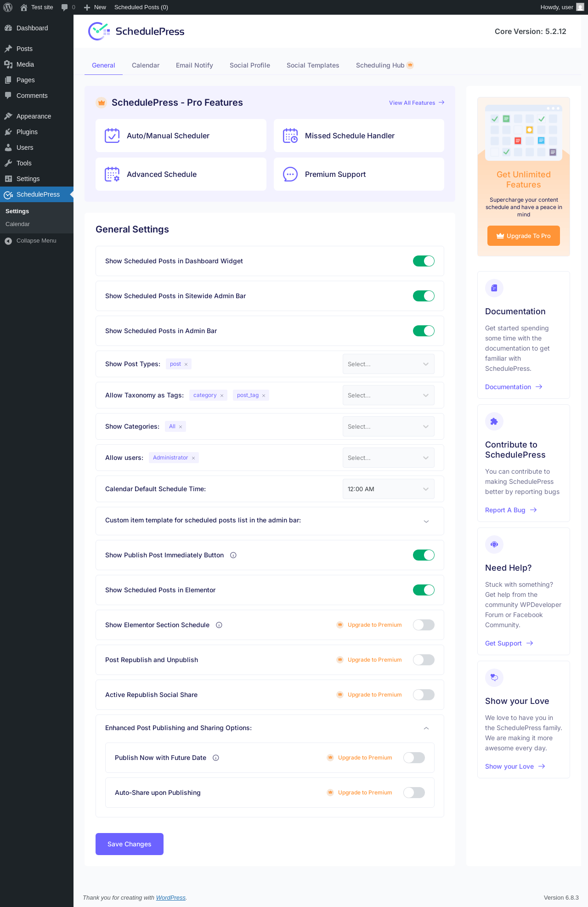Click the Get Unlimited Features calendar illustration
The image size is (588, 907).
524,133
